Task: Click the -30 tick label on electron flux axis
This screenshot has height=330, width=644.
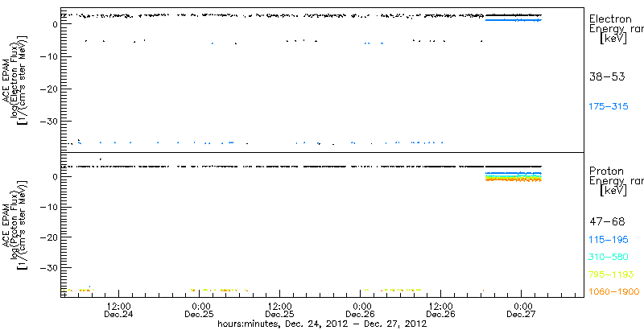Action: click(x=48, y=121)
